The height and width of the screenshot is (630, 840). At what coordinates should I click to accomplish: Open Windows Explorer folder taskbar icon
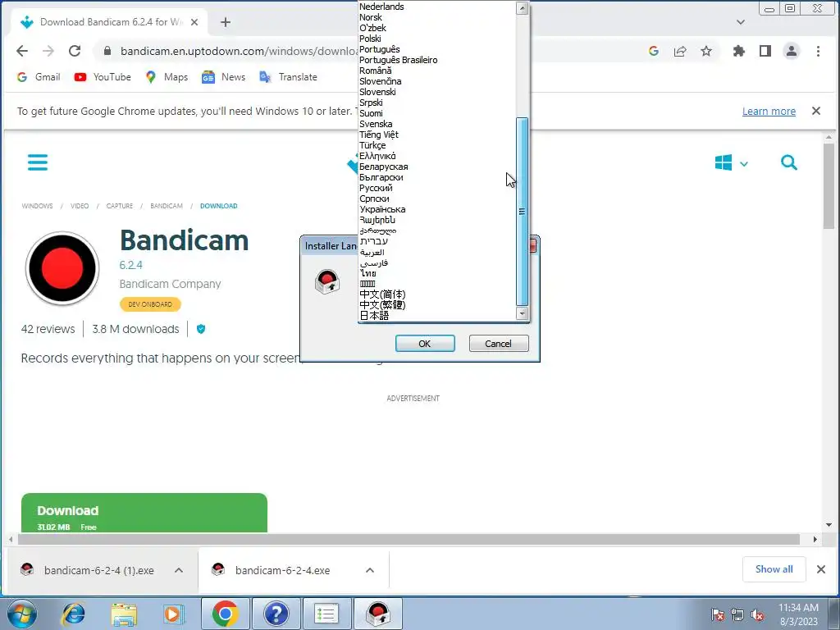click(x=124, y=614)
